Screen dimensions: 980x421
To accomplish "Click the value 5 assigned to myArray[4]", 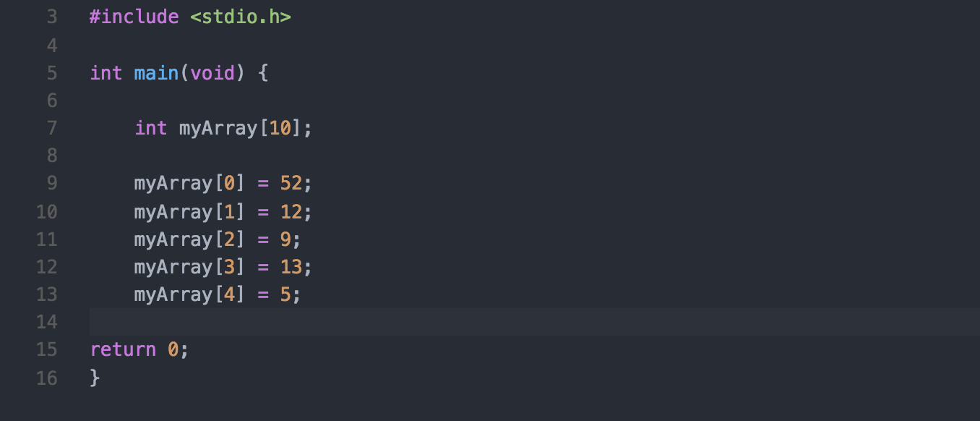I will point(285,295).
